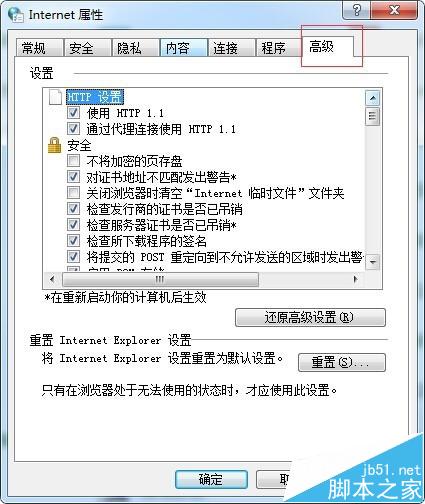The image size is (425, 504).
Task: Click the horizontal scrollbar thumb
Action: point(160,279)
